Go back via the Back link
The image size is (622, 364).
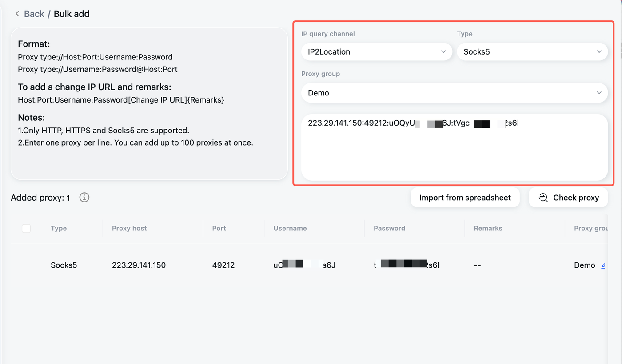click(x=34, y=14)
